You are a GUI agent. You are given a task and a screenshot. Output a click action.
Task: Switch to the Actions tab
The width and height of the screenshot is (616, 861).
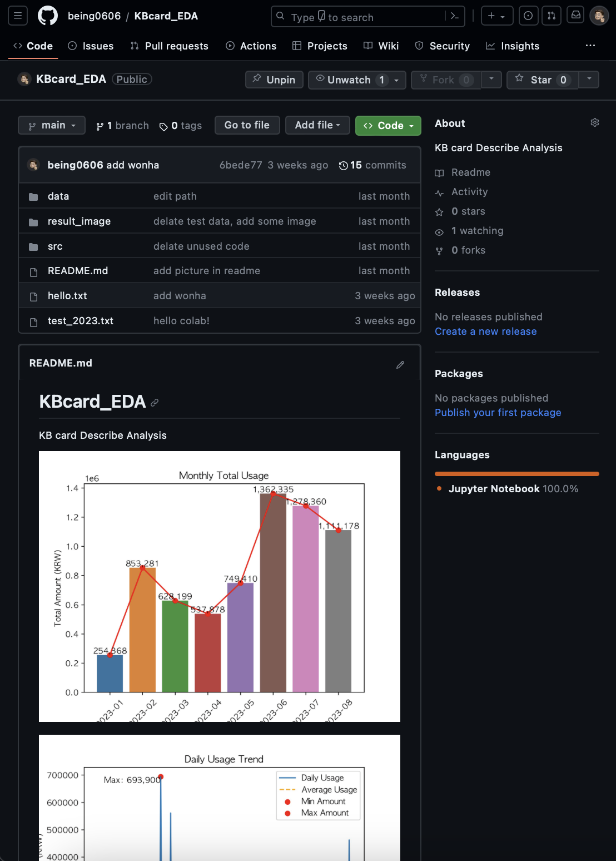[x=251, y=46]
